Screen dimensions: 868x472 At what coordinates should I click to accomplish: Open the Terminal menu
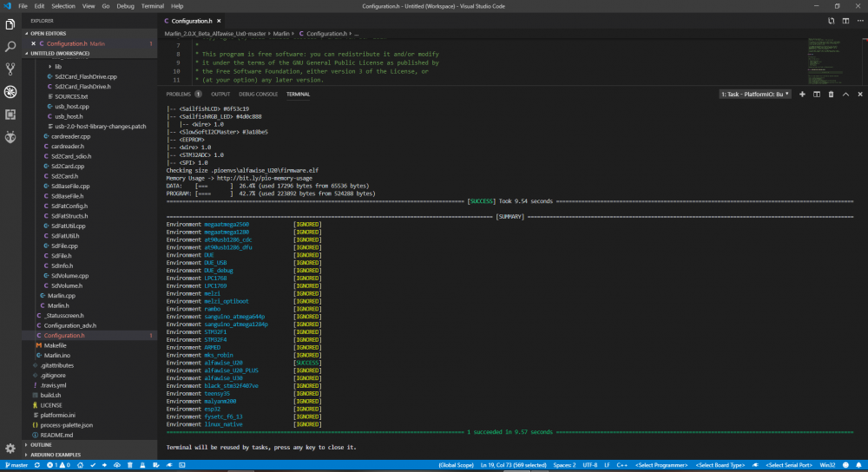(x=152, y=6)
